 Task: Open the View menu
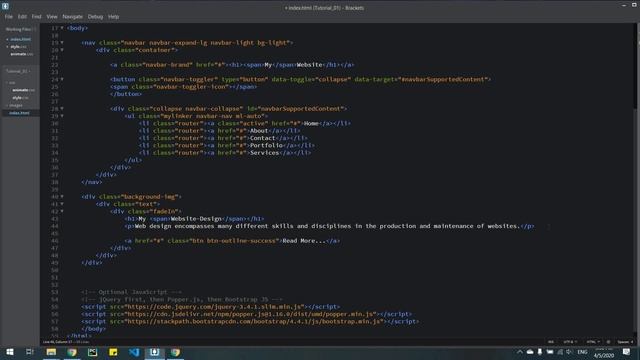(52, 17)
